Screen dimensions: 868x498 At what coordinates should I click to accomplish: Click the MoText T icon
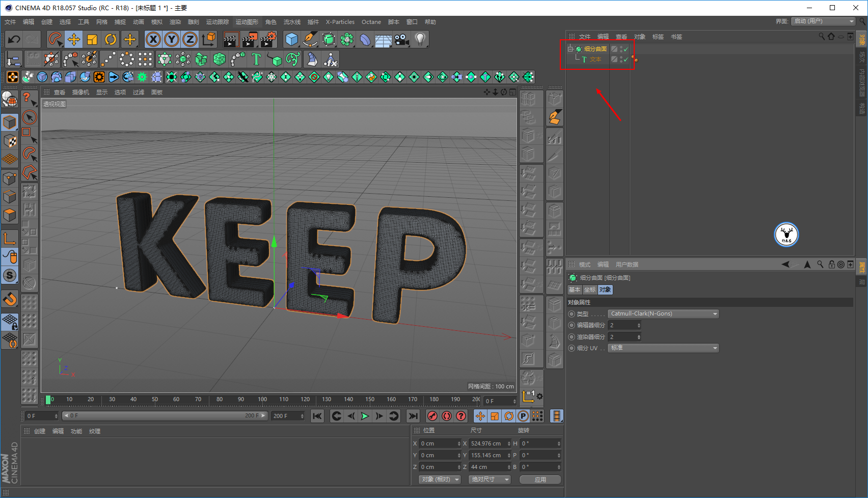256,60
